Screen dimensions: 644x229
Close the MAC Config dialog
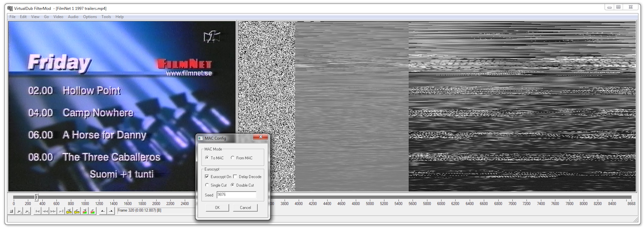(x=261, y=137)
